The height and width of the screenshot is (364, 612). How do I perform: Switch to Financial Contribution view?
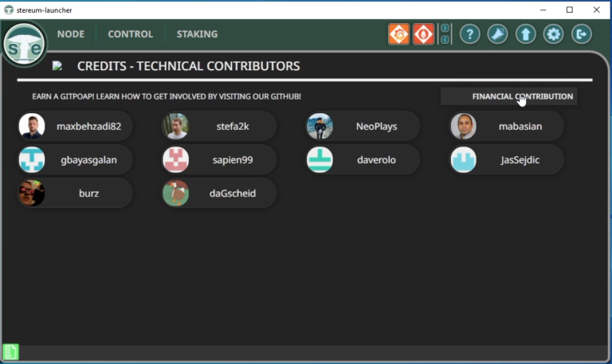(509, 96)
